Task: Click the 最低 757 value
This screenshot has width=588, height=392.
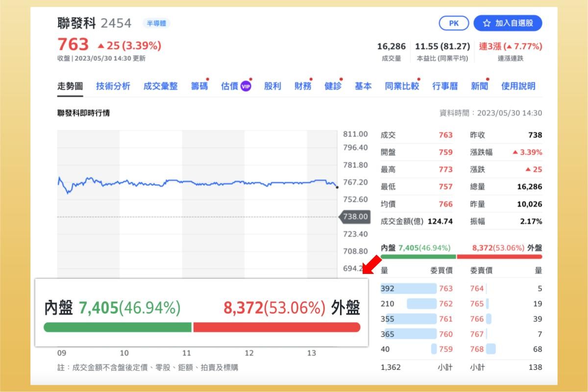Action: tap(446, 187)
